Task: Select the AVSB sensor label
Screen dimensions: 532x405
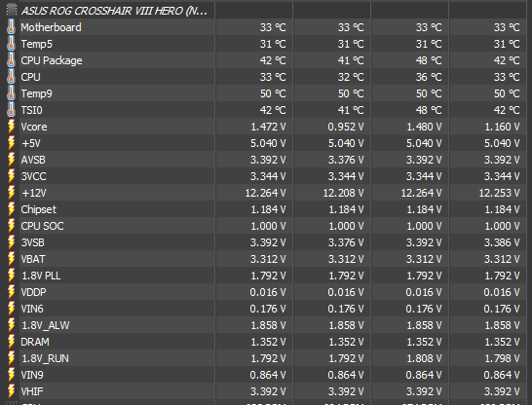Action: pyautogui.click(x=33, y=160)
